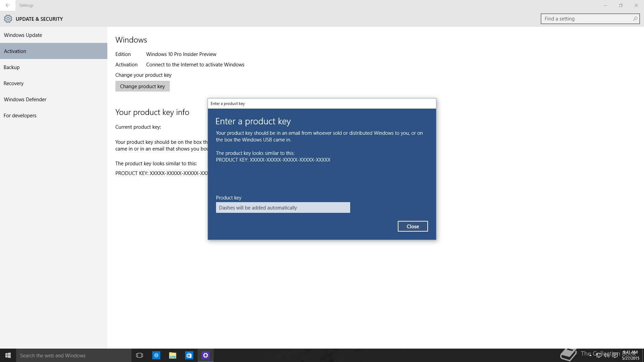The width and height of the screenshot is (644, 362).
Task: Click 'Connect to the Internet to activate Windows'
Action: [195, 64]
